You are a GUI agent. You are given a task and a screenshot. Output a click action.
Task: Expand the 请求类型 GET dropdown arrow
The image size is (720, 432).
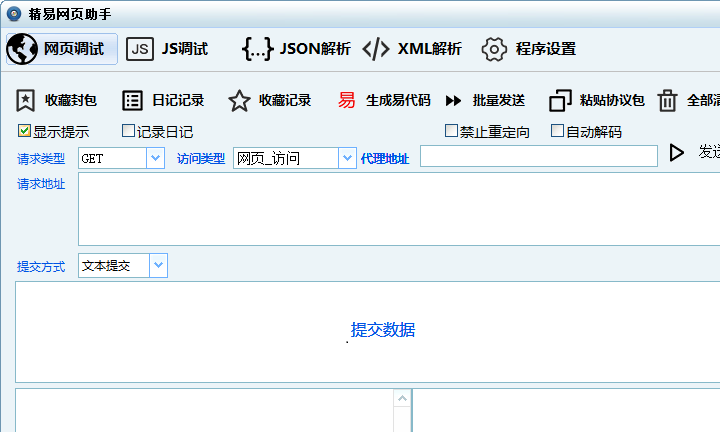pyautogui.click(x=155, y=158)
